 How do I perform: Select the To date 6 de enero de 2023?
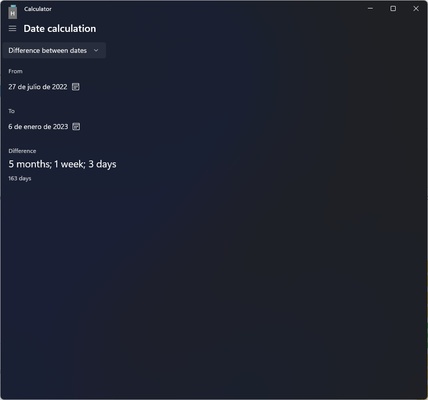(38, 127)
